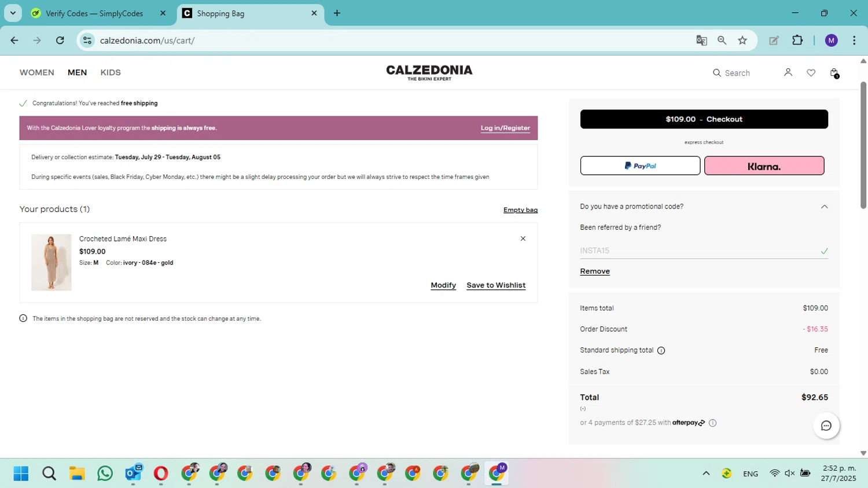Click the ENG language indicator
The image size is (868, 488).
coord(751,474)
